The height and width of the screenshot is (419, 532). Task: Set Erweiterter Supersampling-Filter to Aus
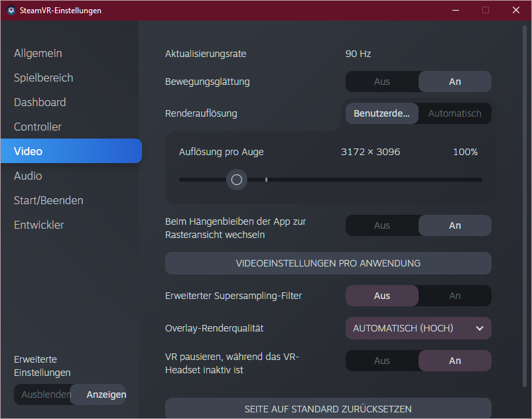pyautogui.click(x=382, y=296)
